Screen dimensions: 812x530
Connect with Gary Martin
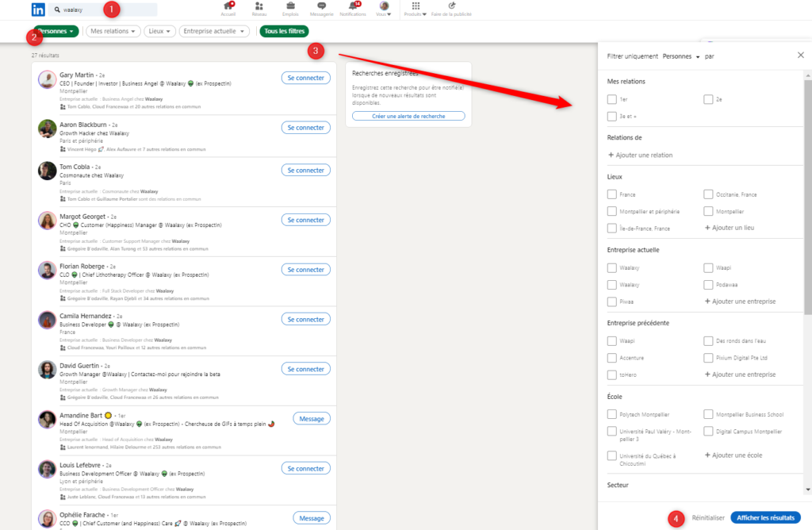(305, 78)
